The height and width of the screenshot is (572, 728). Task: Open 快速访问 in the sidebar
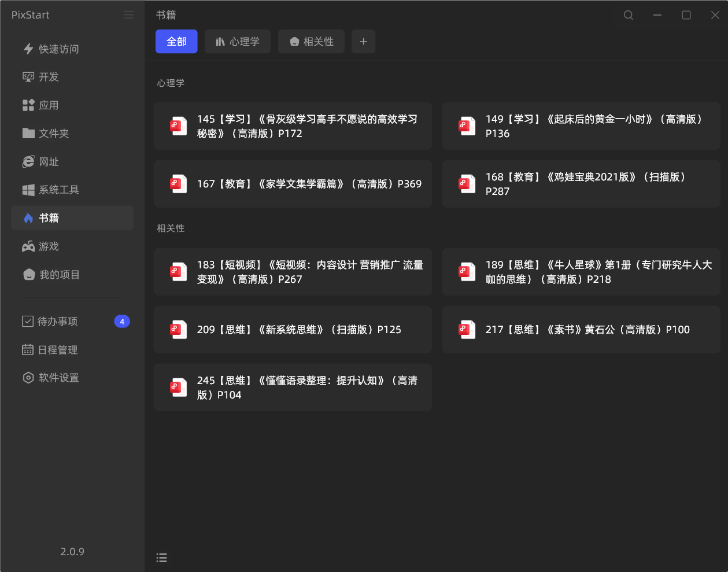tap(72, 49)
